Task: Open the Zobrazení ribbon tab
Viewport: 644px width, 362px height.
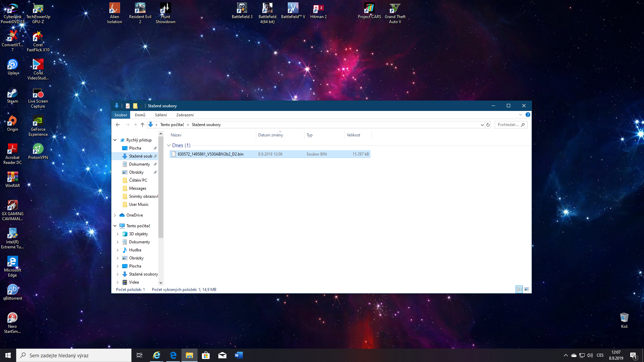Action: [185, 115]
